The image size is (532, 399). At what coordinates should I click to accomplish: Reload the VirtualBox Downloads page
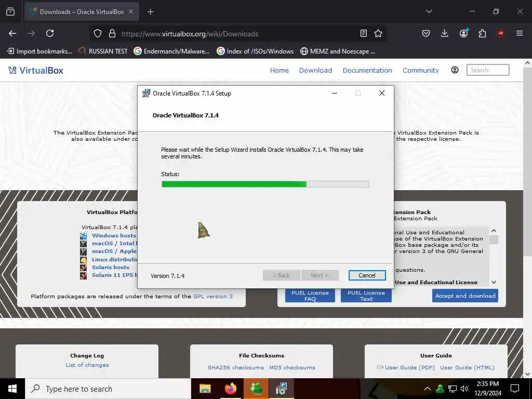click(x=50, y=33)
